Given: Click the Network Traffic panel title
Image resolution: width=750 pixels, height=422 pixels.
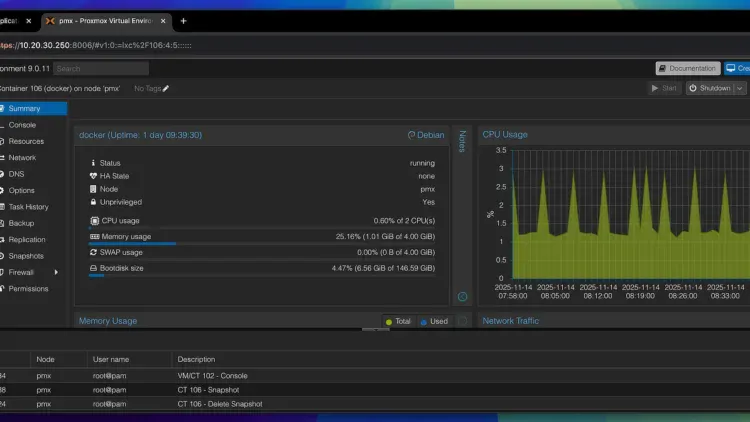Looking at the screenshot, I should click(510, 321).
